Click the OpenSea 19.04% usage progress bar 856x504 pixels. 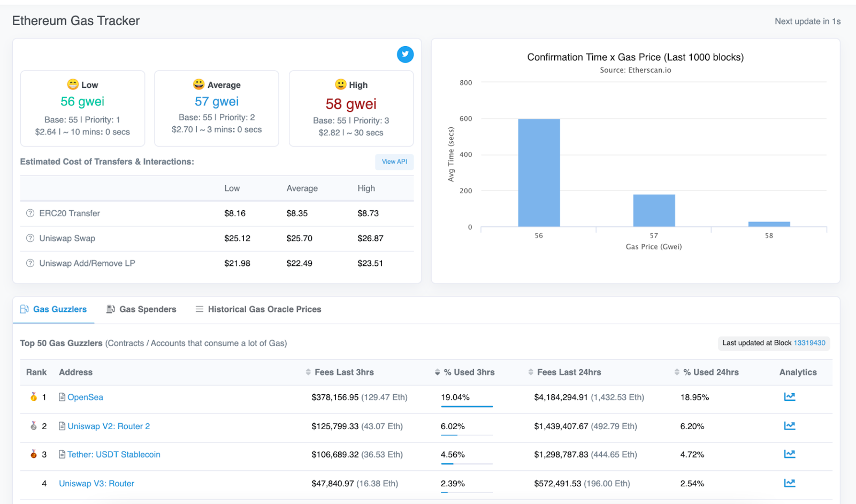click(467, 407)
